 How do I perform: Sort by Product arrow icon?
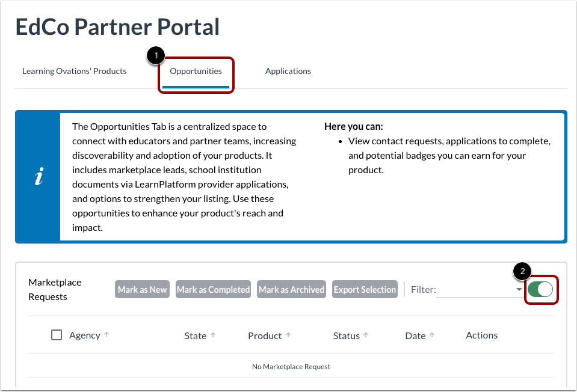[288, 335]
